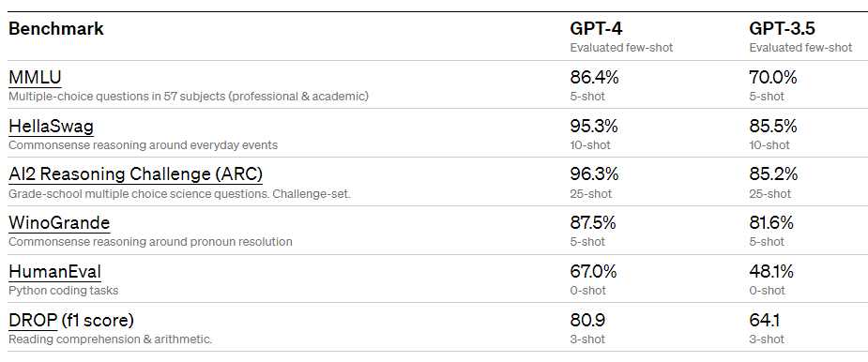
Task: Click the GPT-3.5 HumanEval score 48.1%
Action: [771, 272]
